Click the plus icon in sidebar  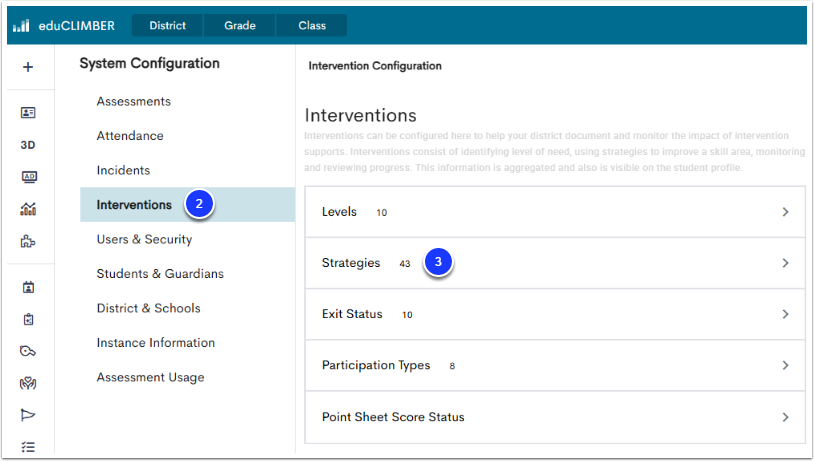[28, 67]
